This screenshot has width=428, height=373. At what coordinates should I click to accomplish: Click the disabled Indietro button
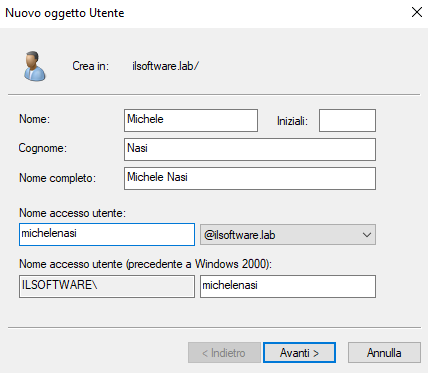[x=224, y=352]
